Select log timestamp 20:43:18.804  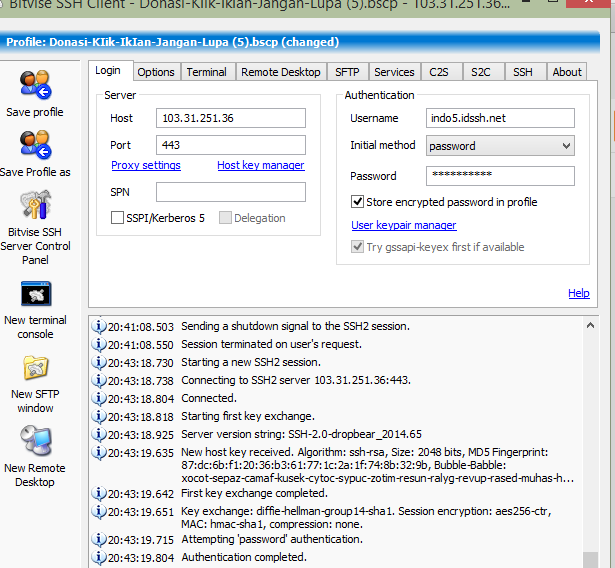coord(141,399)
